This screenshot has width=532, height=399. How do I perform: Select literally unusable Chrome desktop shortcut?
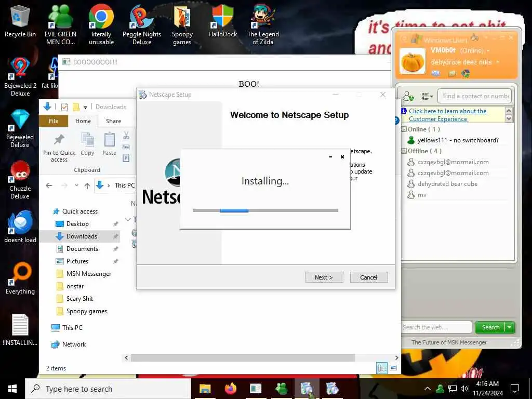pos(101,24)
